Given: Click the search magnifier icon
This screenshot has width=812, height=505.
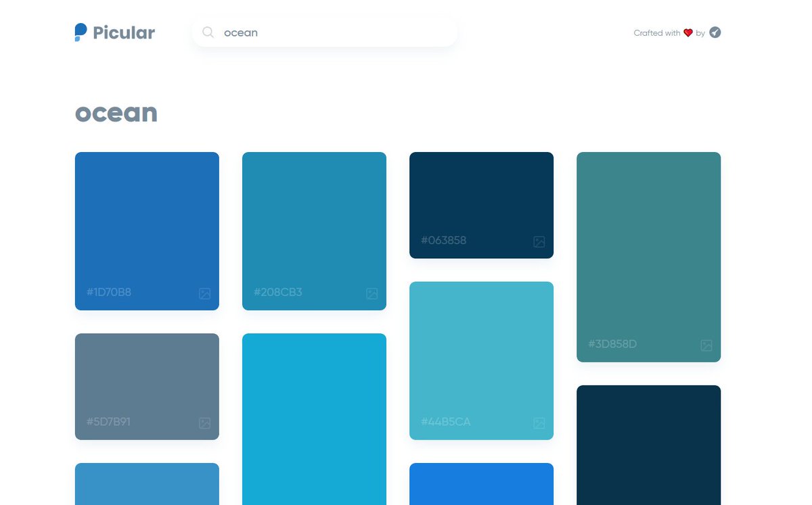Looking at the screenshot, I should coord(208,32).
